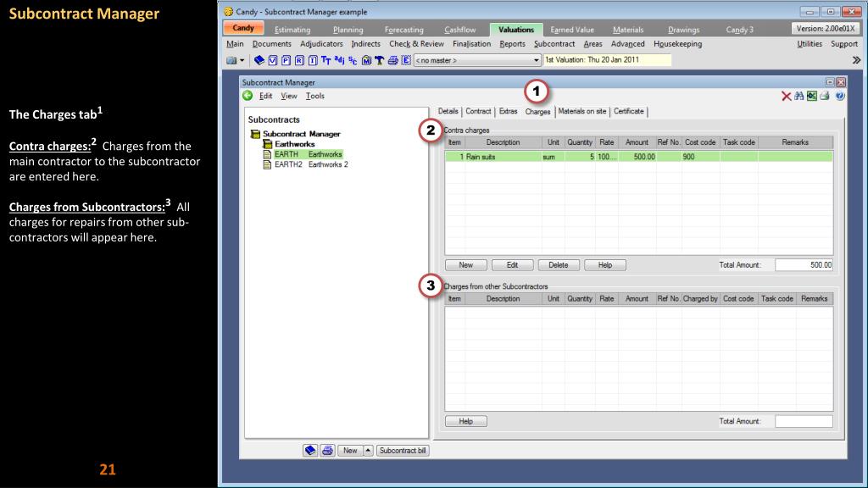Open the Planning module tab

pos(348,30)
